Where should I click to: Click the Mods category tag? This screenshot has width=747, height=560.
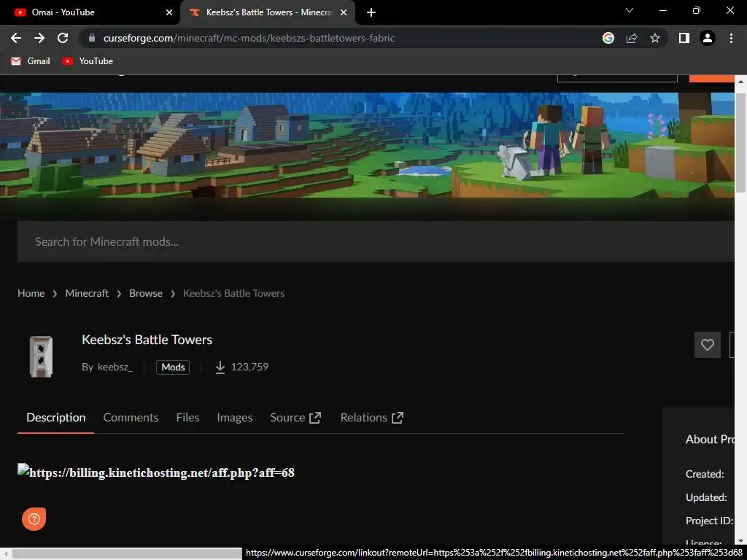[x=173, y=367]
